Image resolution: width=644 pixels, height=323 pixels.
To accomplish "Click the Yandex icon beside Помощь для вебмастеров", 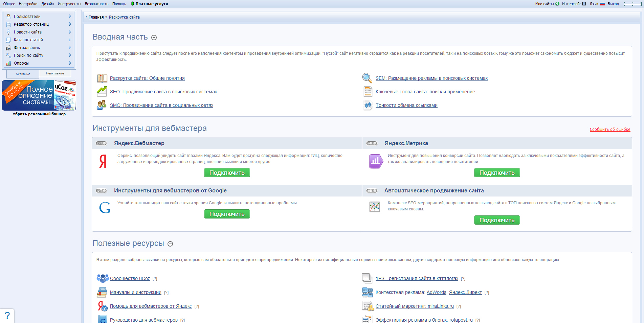I will [103, 306].
